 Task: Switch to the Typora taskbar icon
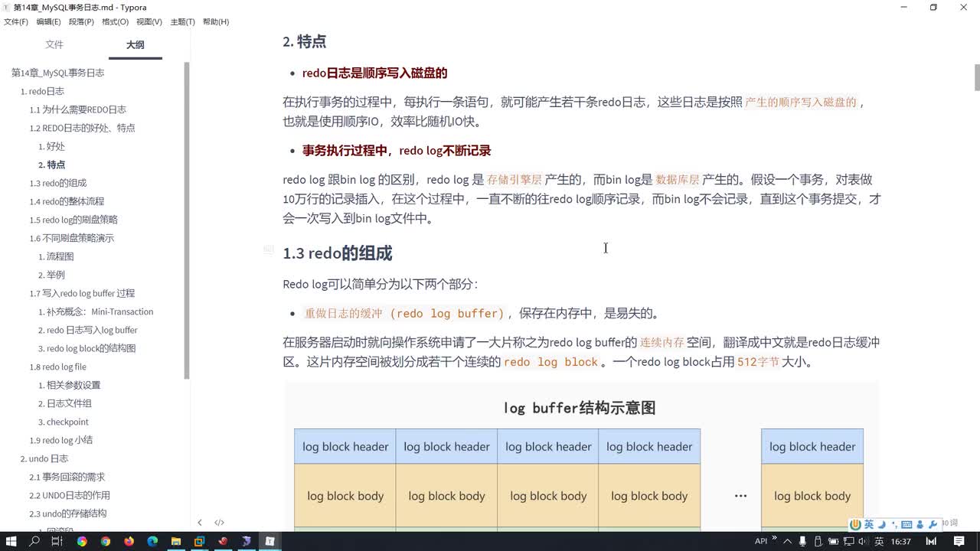coord(269,541)
